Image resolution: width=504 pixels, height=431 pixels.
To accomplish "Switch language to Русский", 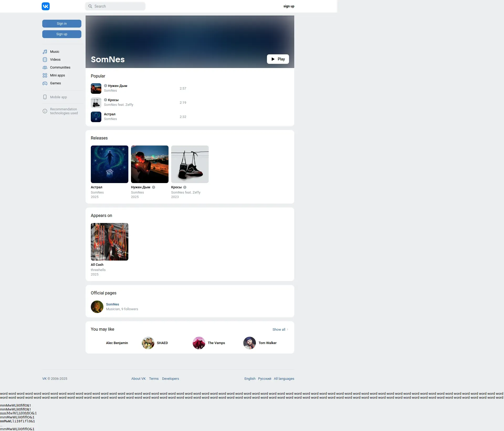I will [x=264, y=378].
